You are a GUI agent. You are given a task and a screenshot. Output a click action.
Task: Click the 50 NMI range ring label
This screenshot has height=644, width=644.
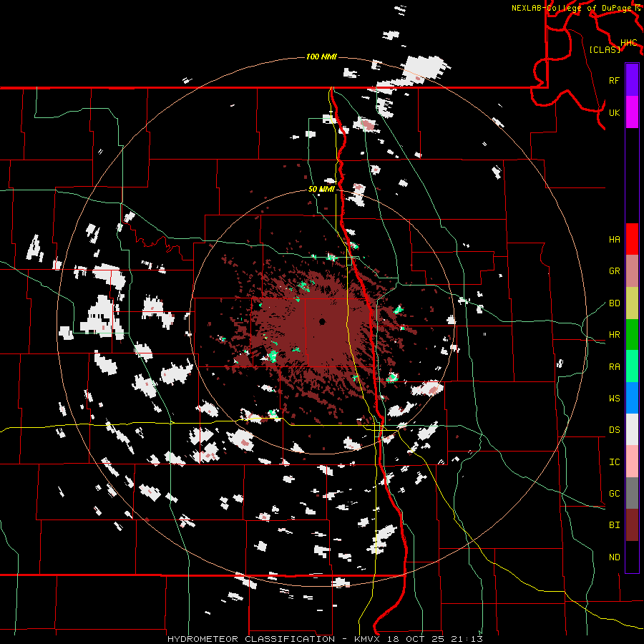pyautogui.click(x=321, y=189)
